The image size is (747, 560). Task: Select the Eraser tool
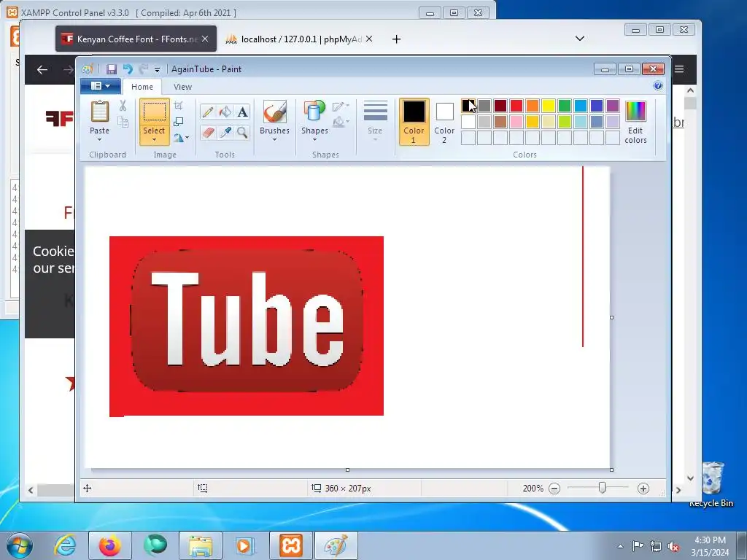[207, 132]
